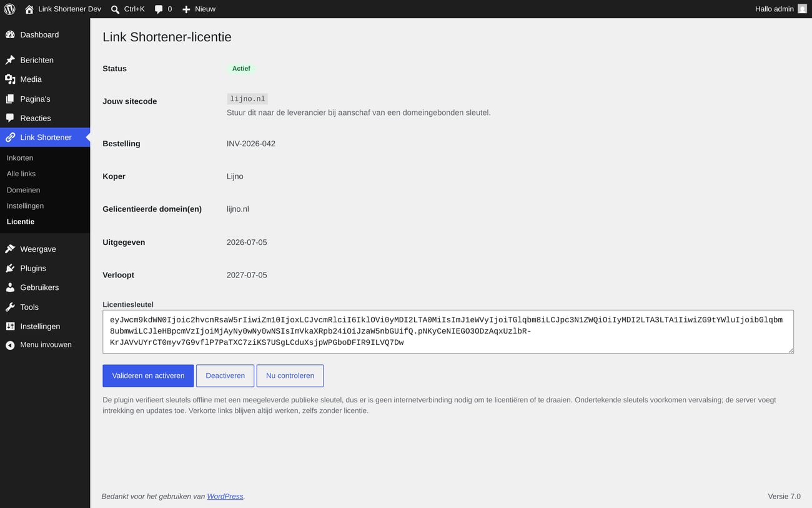Click the expiry date 2027-07-05
Screen dimensions: 812x508
pos(247,275)
